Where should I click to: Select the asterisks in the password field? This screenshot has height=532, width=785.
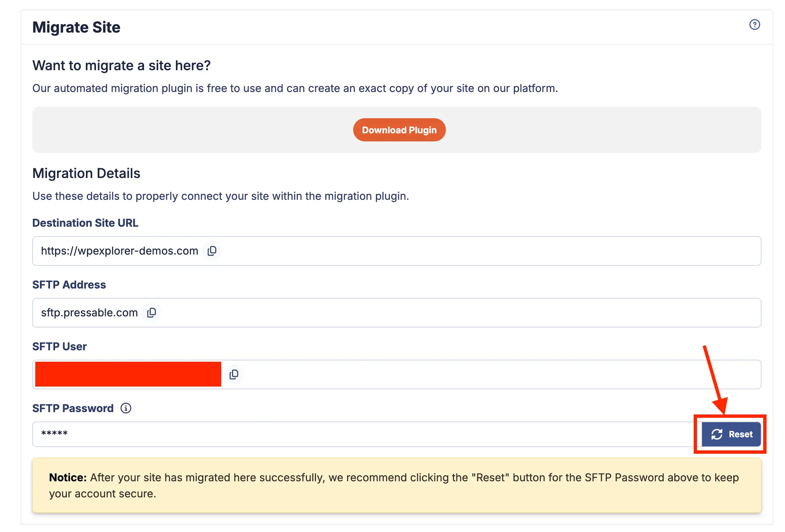tap(54, 434)
